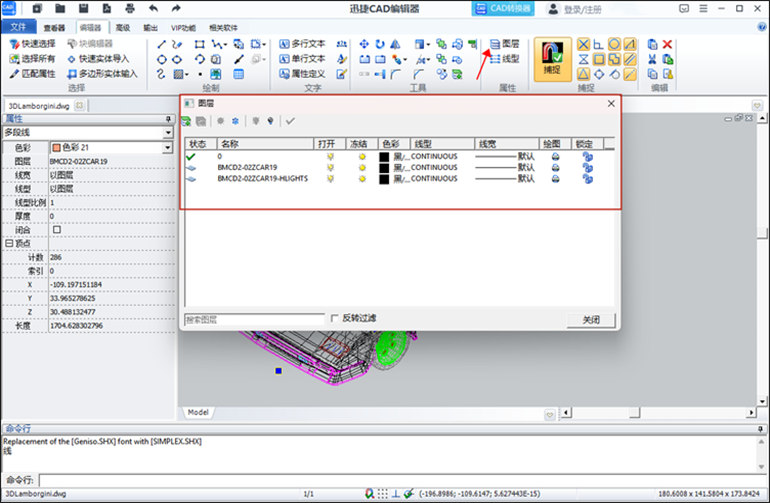Choose the circle drawing tool

pos(162,59)
